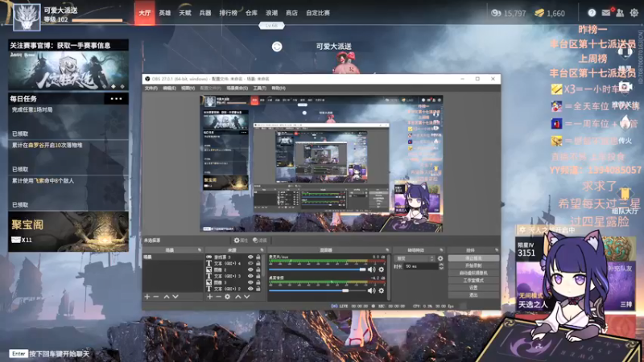The image size is (644, 362).
Task: Move scene up in Scenes dock
Action: click(x=167, y=296)
